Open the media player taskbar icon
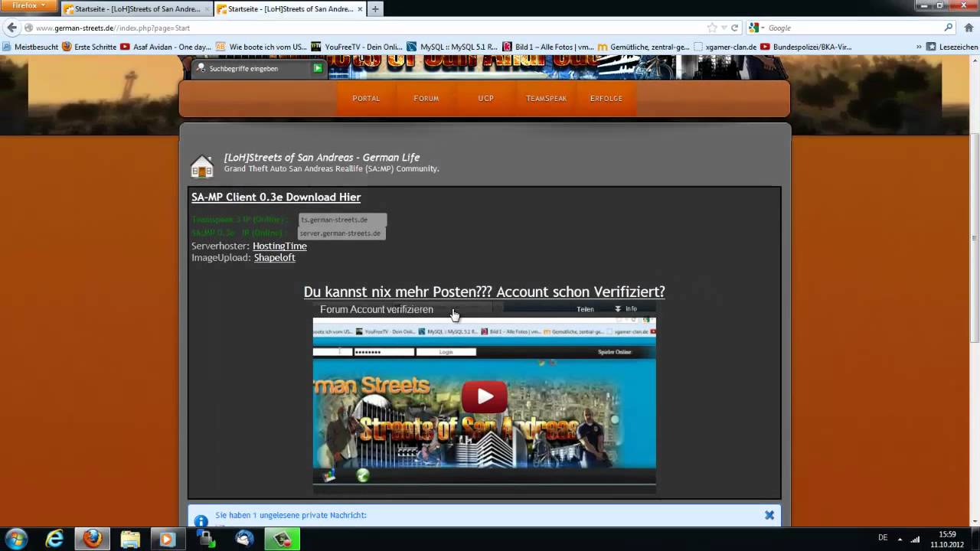Viewport: 980px width, 551px height. [x=167, y=539]
